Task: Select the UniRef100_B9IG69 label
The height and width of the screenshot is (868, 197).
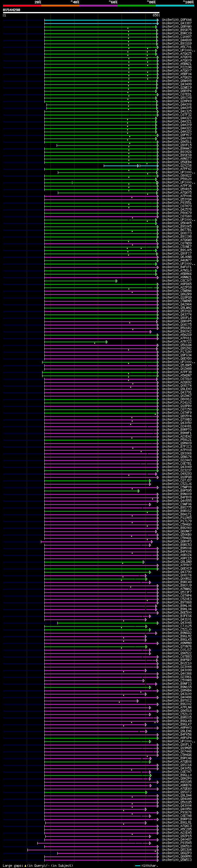Action: point(177,43)
